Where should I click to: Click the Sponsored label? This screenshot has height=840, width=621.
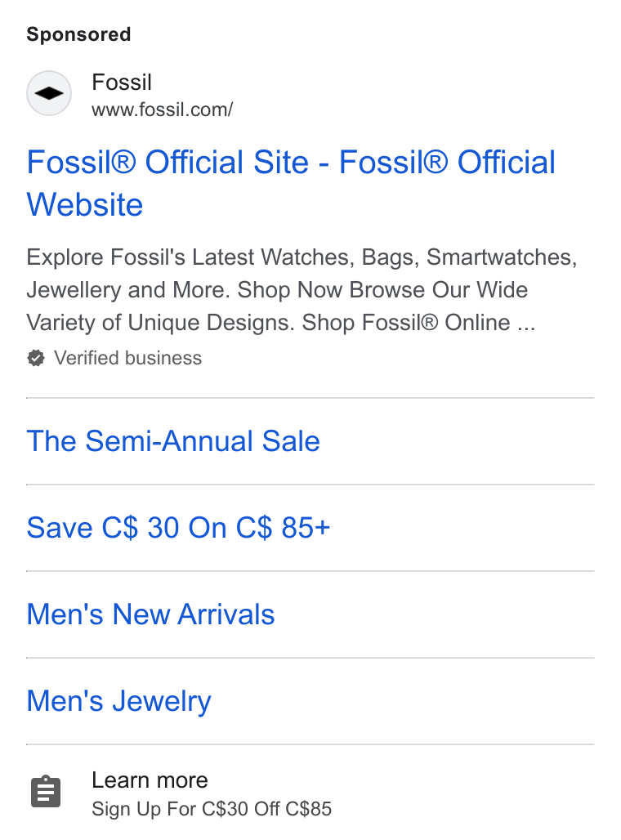(78, 34)
